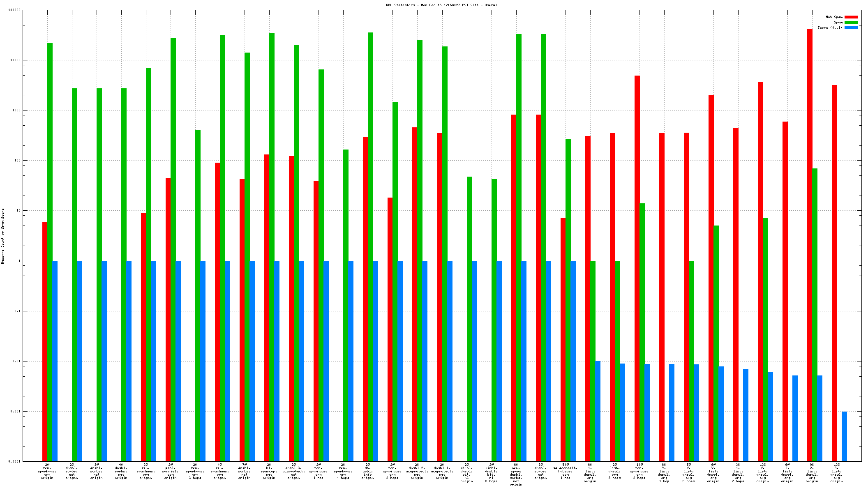Click the db.wpbl.info origin axis label
The width and height of the screenshot is (868, 488).
tap(368, 471)
